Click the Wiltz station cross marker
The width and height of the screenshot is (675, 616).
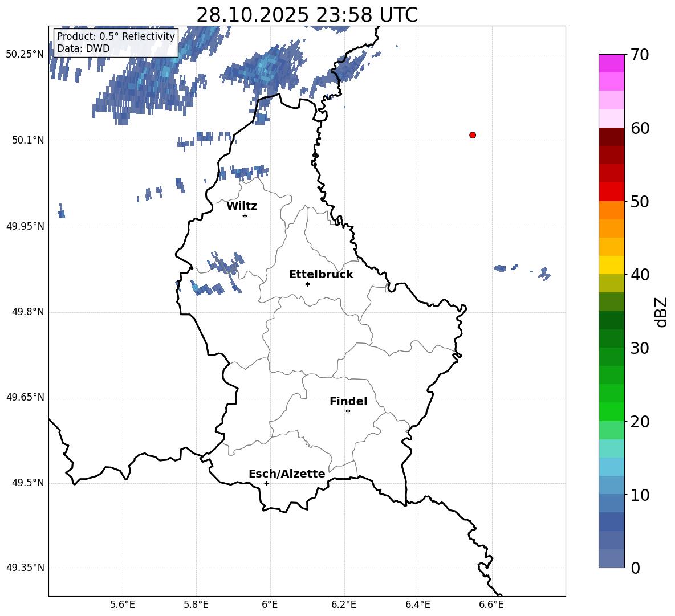(x=245, y=215)
